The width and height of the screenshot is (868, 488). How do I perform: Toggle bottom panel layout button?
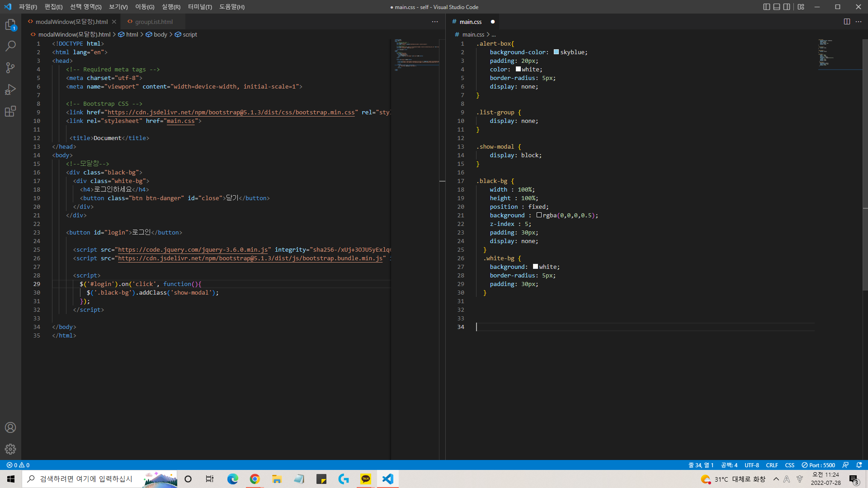pyautogui.click(x=777, y=7)
